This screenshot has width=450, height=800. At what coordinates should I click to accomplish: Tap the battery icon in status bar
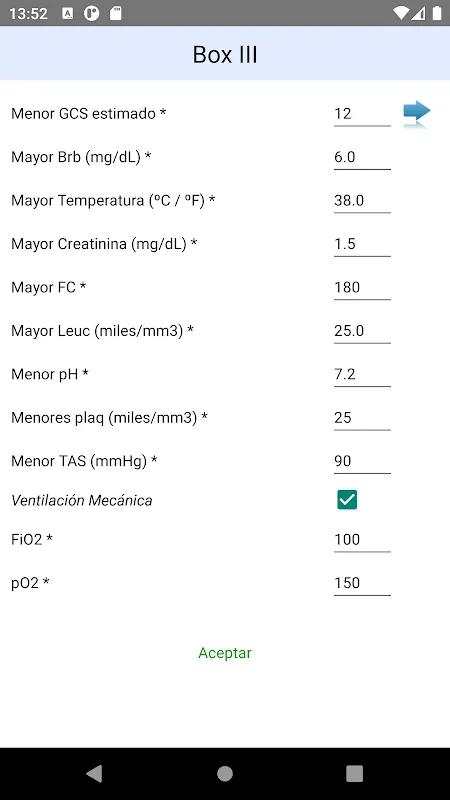click(437, 13)
